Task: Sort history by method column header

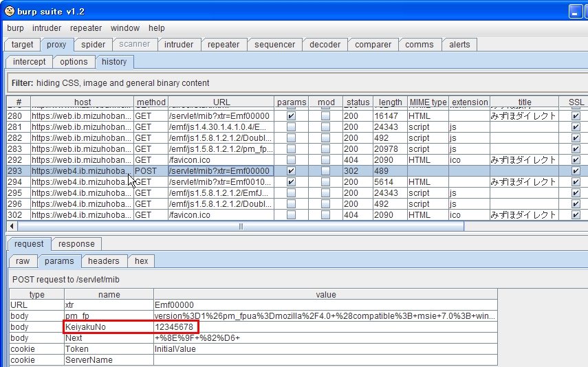Action: [151, 102]
